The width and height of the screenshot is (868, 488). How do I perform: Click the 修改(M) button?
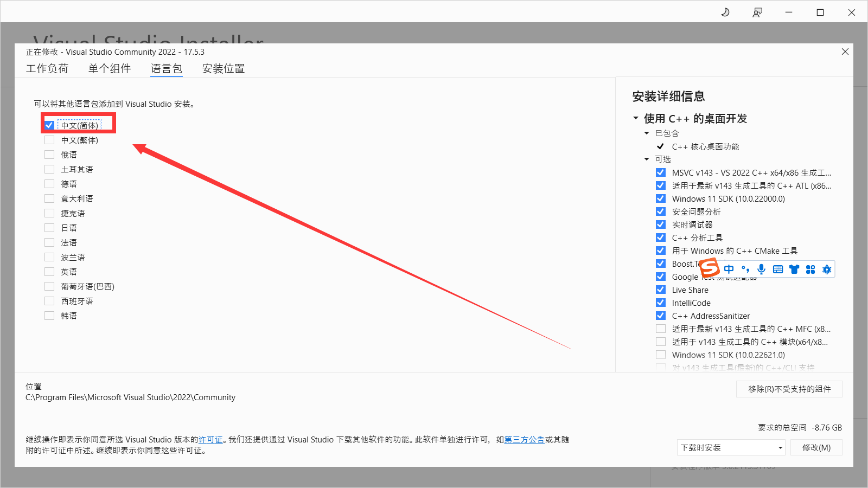click(x=816, y=447)
